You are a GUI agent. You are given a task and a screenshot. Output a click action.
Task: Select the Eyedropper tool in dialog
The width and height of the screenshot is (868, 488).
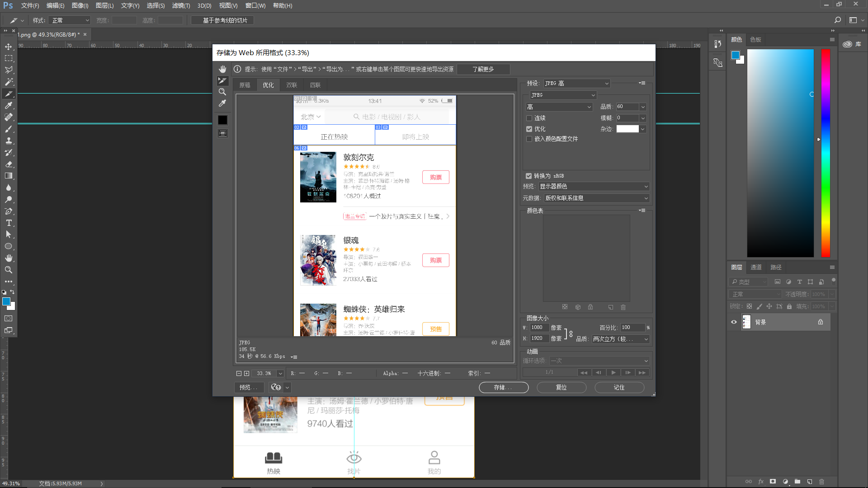(x=222, y=103)
